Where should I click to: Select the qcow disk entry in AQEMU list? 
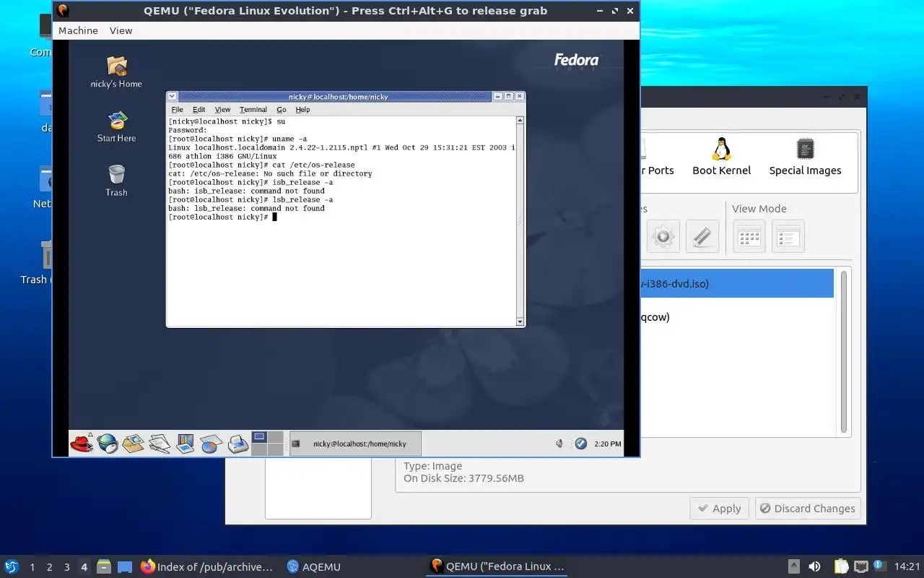click(x=736, y=316)
